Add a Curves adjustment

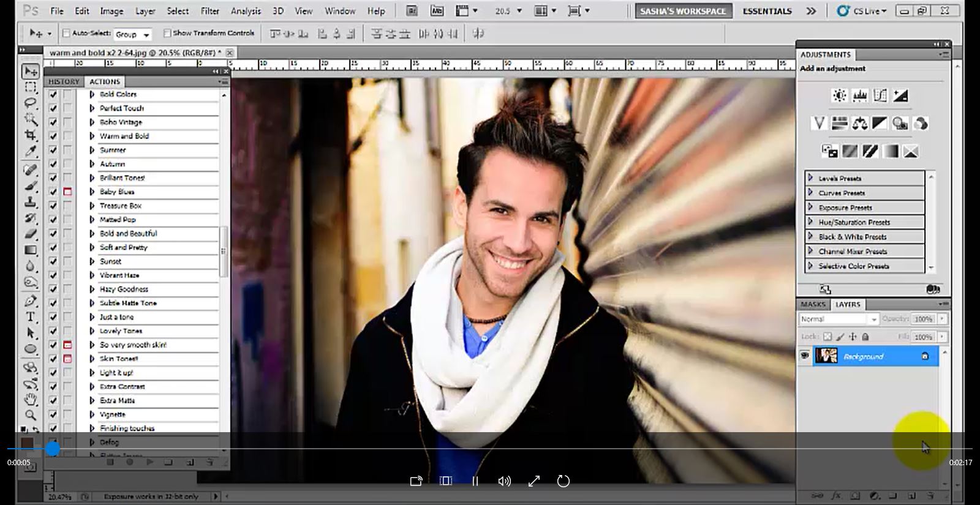880,95
